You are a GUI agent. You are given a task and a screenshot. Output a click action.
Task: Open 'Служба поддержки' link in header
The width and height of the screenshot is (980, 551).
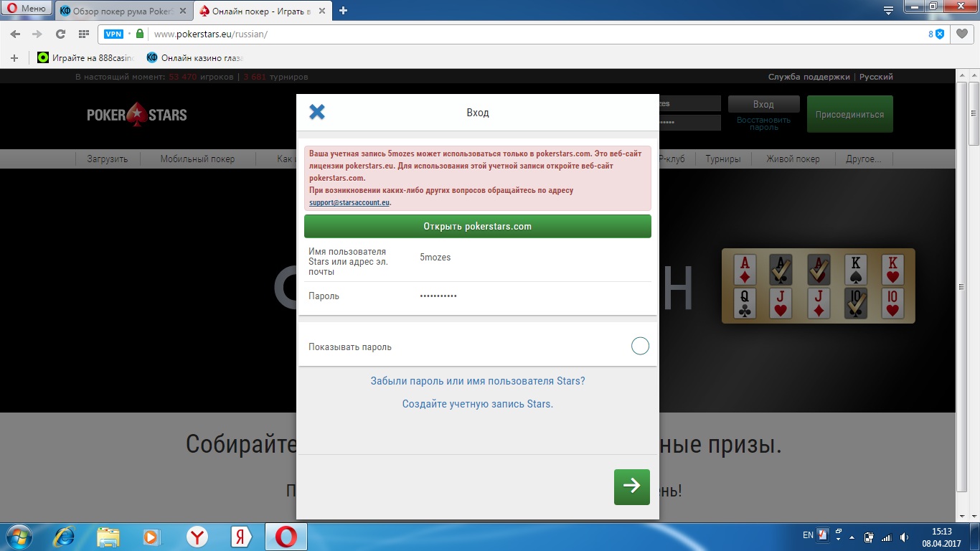(x=809, y=77)
